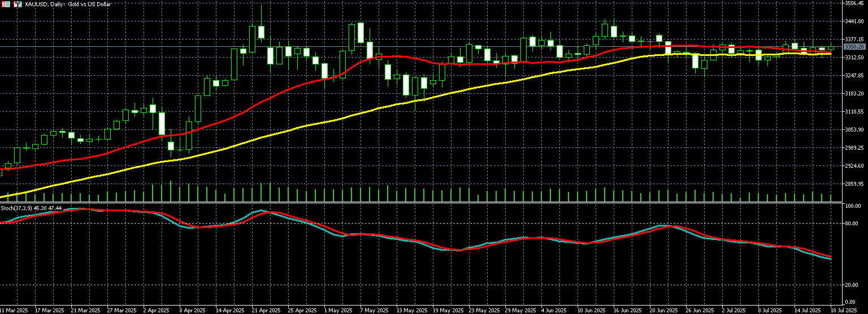Click the 8 Jul 2025 date label

770,311
